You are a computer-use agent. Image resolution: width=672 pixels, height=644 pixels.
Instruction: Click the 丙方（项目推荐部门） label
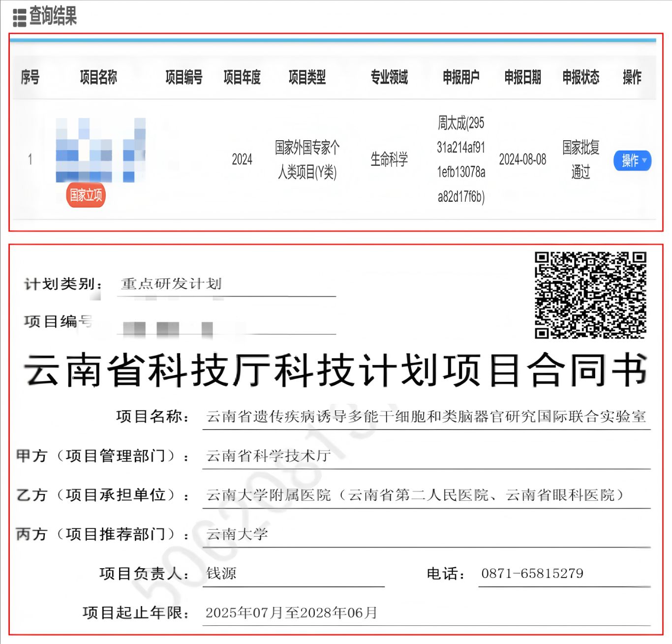(102, 534)
